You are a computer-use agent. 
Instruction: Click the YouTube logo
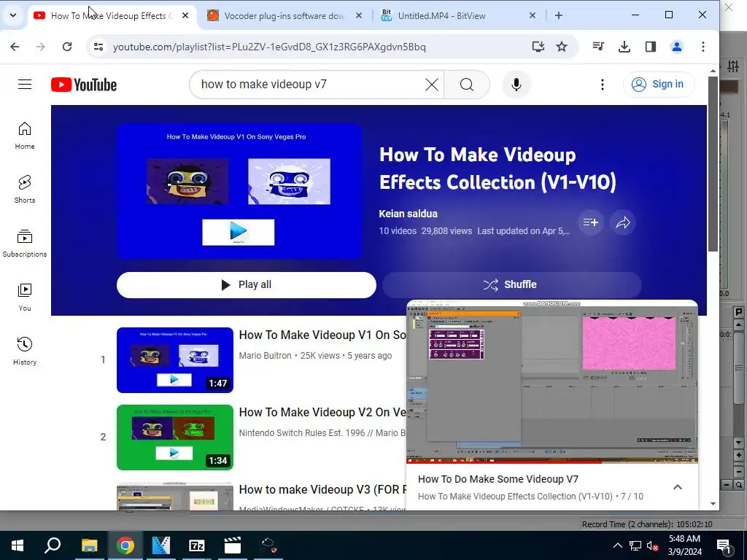[x=84, y=85]
